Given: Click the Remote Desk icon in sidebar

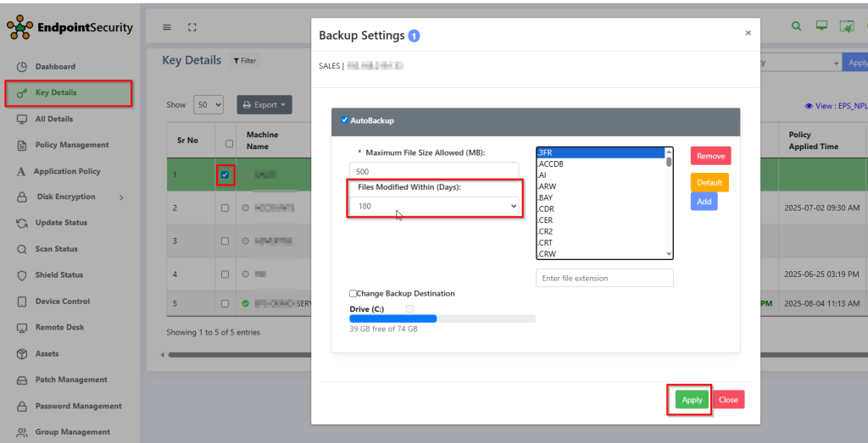Looking at the screenshot, I should click(23, 328).
